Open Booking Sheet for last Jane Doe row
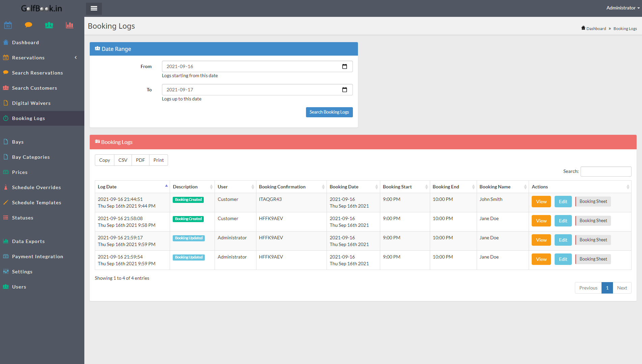642x364 pixels. coord(593,259)
